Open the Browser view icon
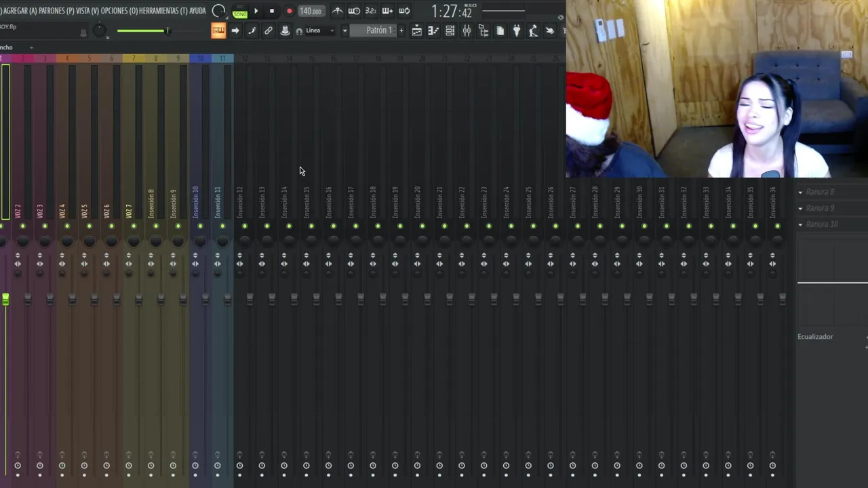 click(x=484, y=30)
